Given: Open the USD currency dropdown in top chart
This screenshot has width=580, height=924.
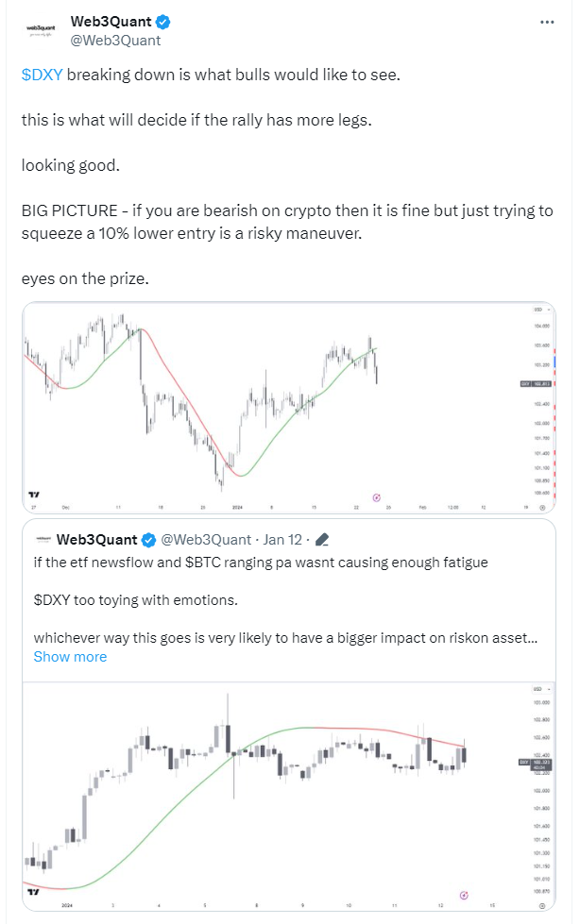Looking at the screenshot, I should point(542,310).
